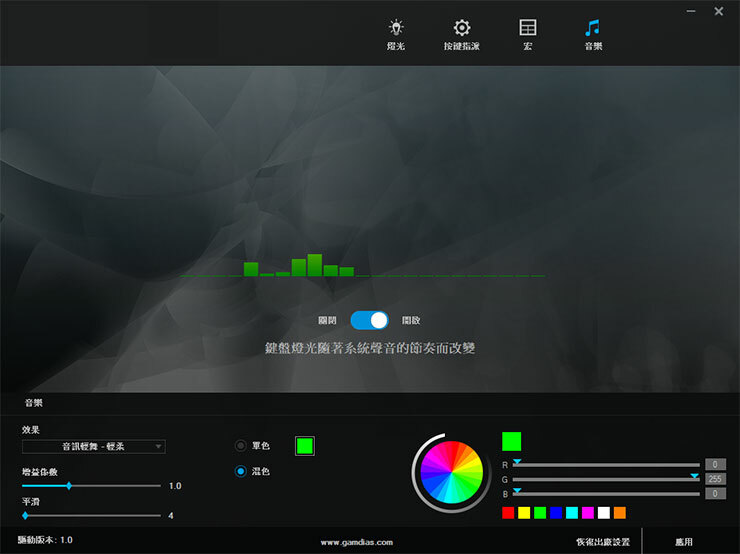This screenshot has width=740, height=554.
Task: Open the 按鍵指派 key assignment gear icon
Action: pyautogui.click(x=462, y=28)
